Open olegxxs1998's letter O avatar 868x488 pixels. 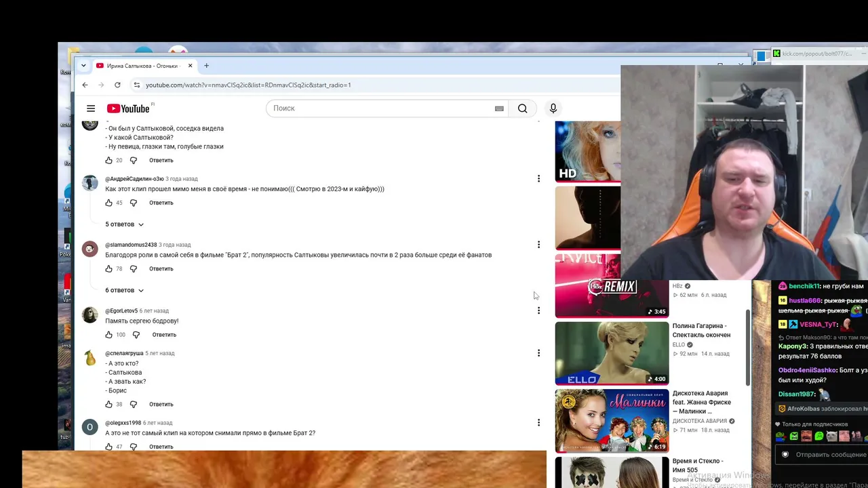click(90, 427)
